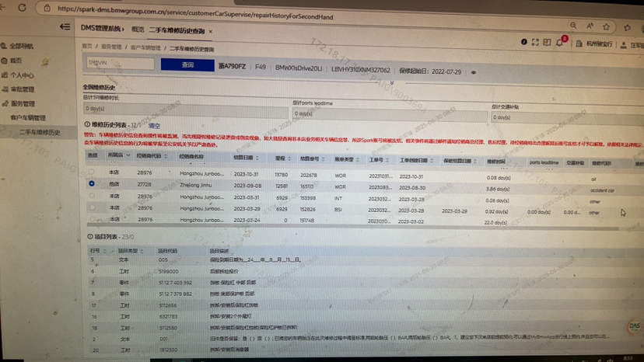This screenshot has height=362, width=644.
Task: Click project row code 5199000
Action: [x=169, y=271]
